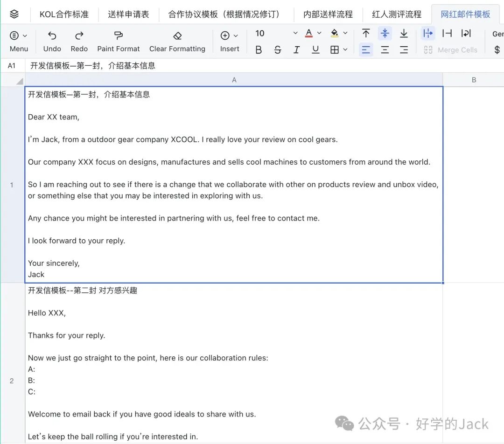Viewport: 504px width, 444px height.
Task: Switch to the 送样申请表 sheet tab
Action: (x=128, y=14)
